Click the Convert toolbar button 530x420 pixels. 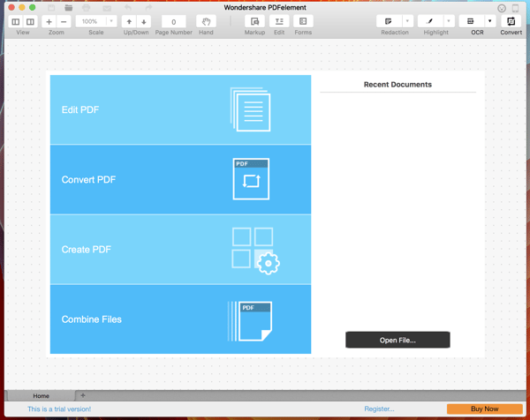point(511,21)
